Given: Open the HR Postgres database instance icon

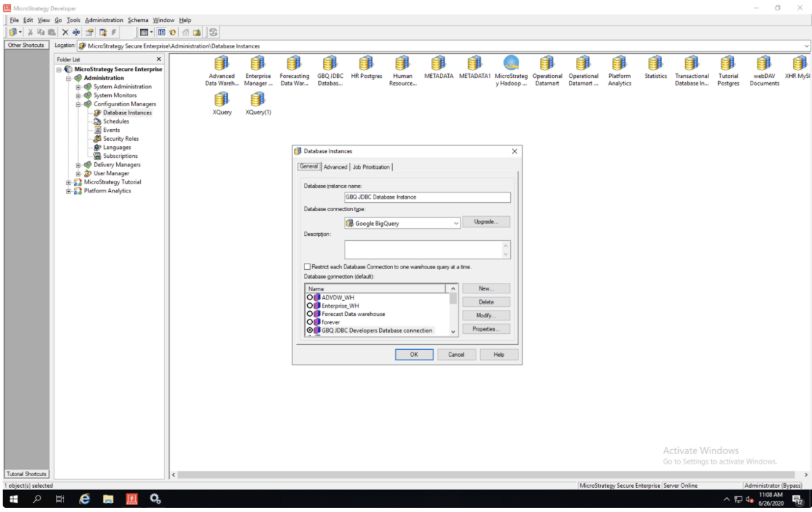Looking at the screenshot, I should (366, 63).
